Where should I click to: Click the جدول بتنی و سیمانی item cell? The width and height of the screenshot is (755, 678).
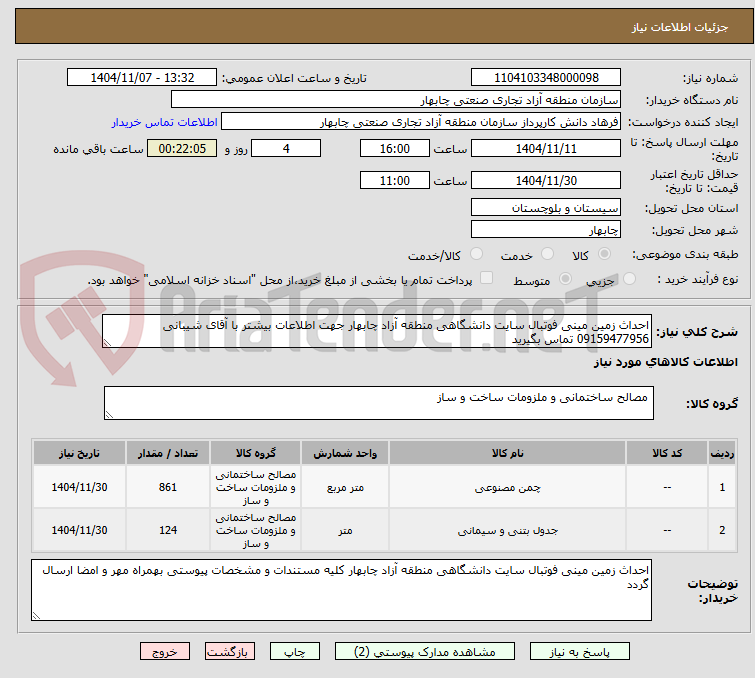(508, 530)
